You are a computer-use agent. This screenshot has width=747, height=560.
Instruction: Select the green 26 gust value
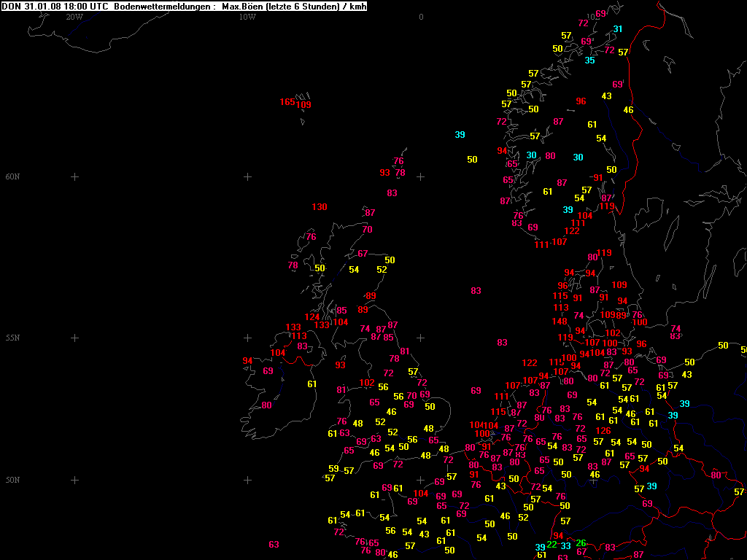coord(581,542)
